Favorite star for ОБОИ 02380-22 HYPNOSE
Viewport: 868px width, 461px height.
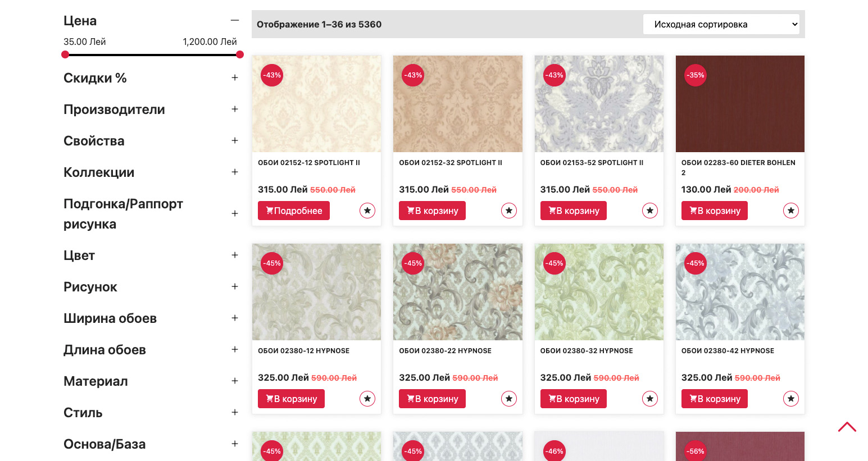pos(509,399)
